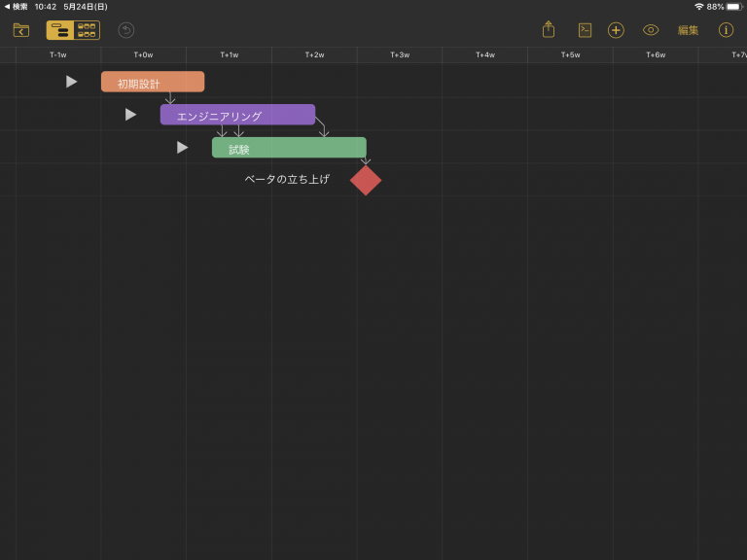This screenshot has width=747, height=560.
Task: Tap the undo button
Action: coord(126,30)
